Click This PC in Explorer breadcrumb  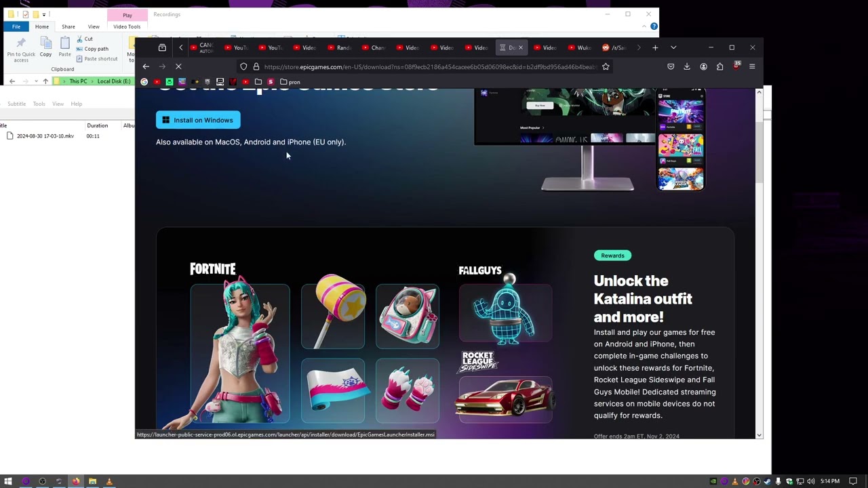(78, 81)
